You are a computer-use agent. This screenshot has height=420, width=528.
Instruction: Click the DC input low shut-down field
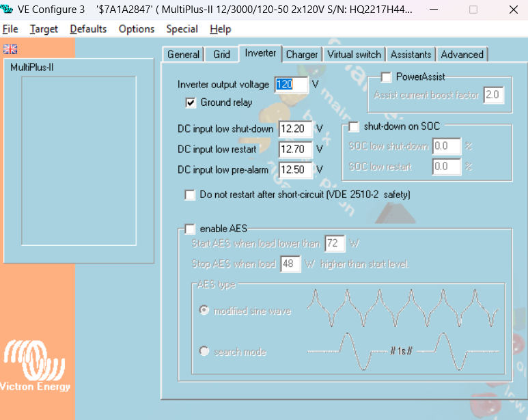tap(296, 129)
